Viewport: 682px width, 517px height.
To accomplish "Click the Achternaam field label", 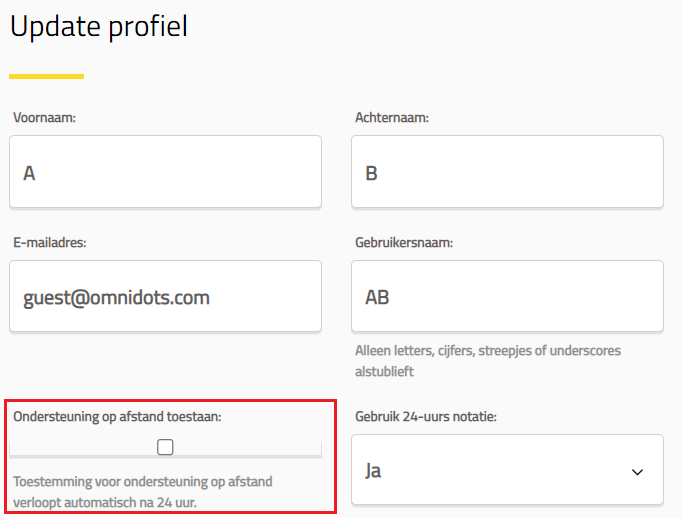I will click(392, 118).
